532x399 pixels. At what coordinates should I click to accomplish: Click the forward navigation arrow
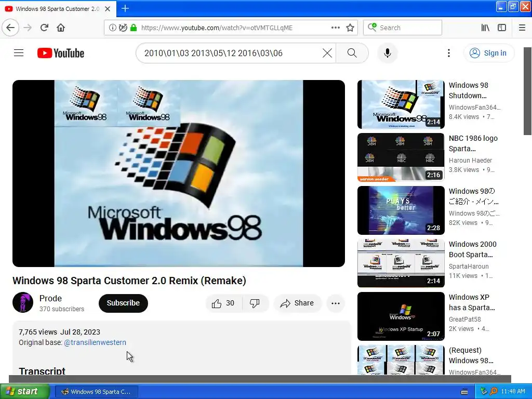click(x=28, y=28)
